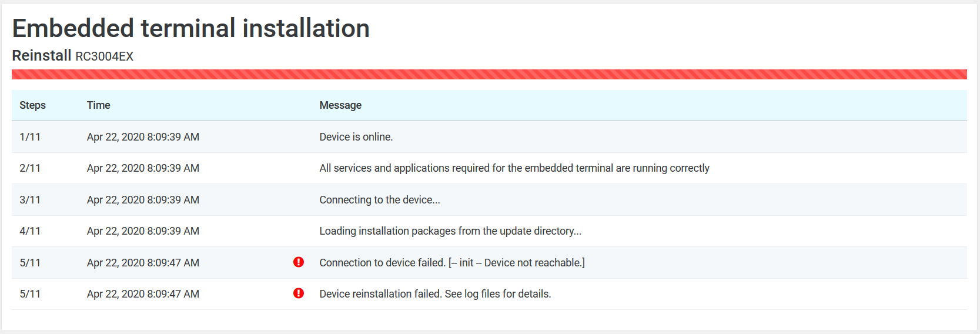980x334 pixels.
Task: Click the red striped progress bar
Action: click(489, 75)
